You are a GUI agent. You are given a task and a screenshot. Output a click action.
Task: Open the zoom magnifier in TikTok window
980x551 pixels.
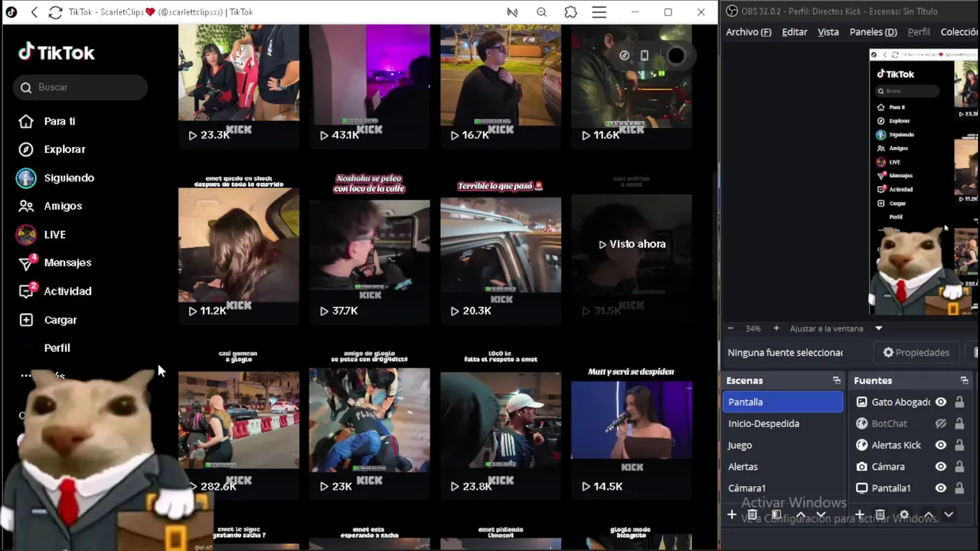click(x=541, y=12)
